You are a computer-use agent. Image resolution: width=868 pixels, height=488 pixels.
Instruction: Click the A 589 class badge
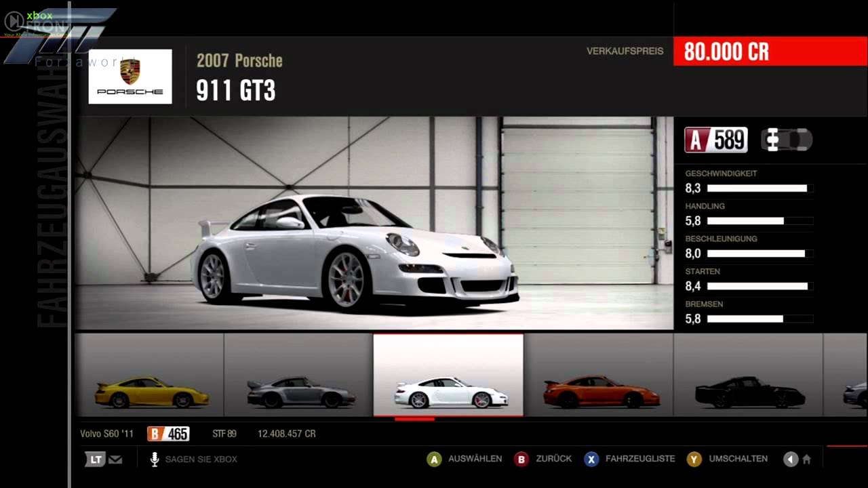tap(716, 140)
